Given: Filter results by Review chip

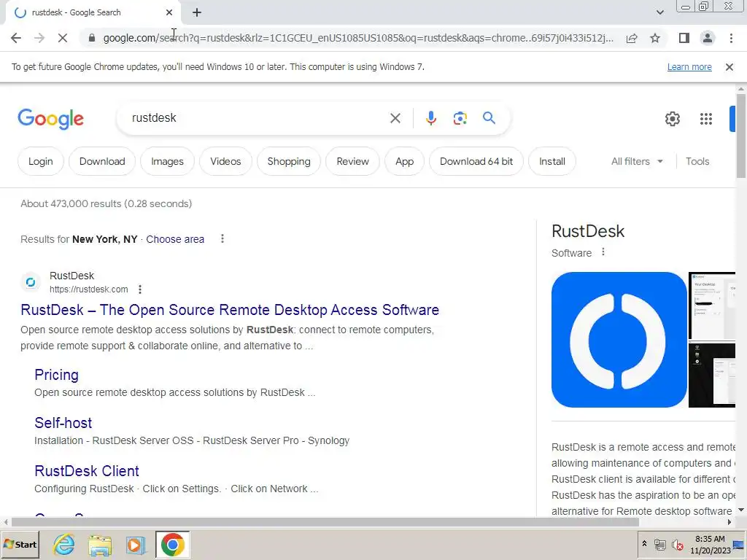Looking at the screenshot, I should pyautogui.click(x=352, y=161).
